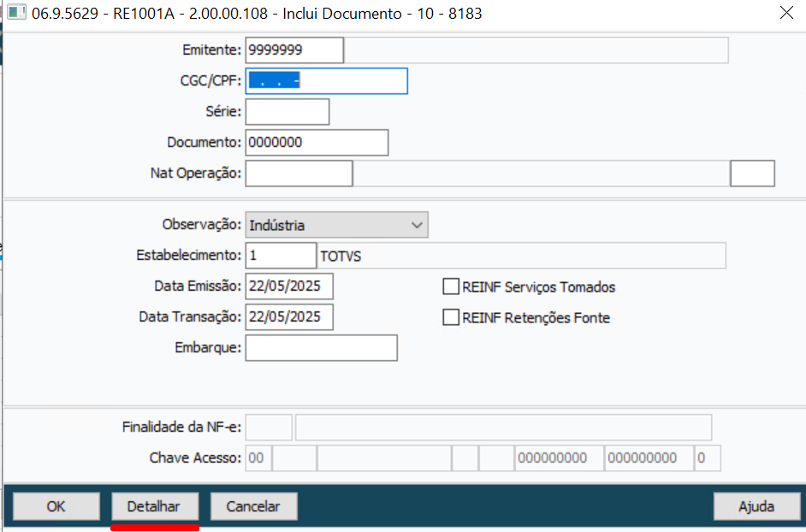
Task: Click the Data Emissão date field
Action: (x=289, y=287)
